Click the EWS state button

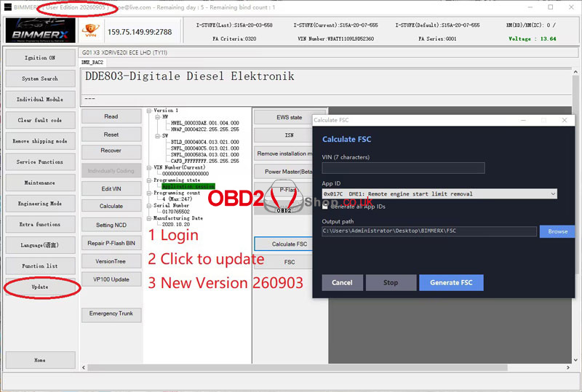point(289,117)
